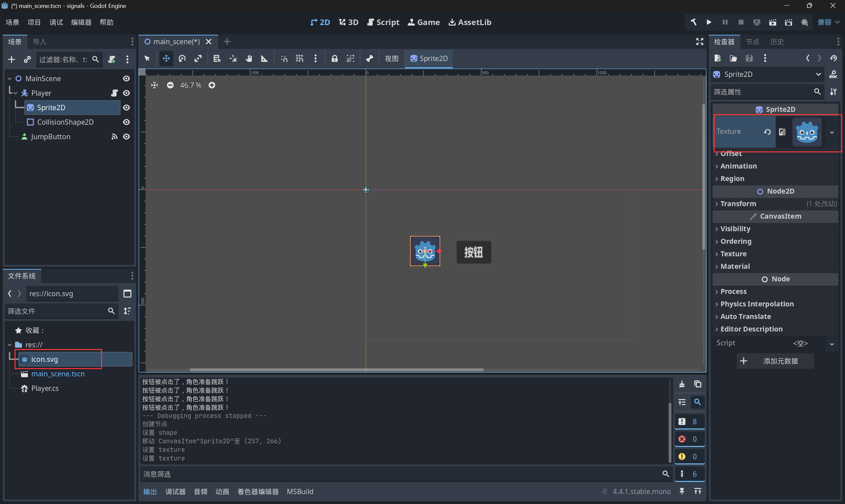Run the project with play button

pyautogui.click(x=709, y=22)
